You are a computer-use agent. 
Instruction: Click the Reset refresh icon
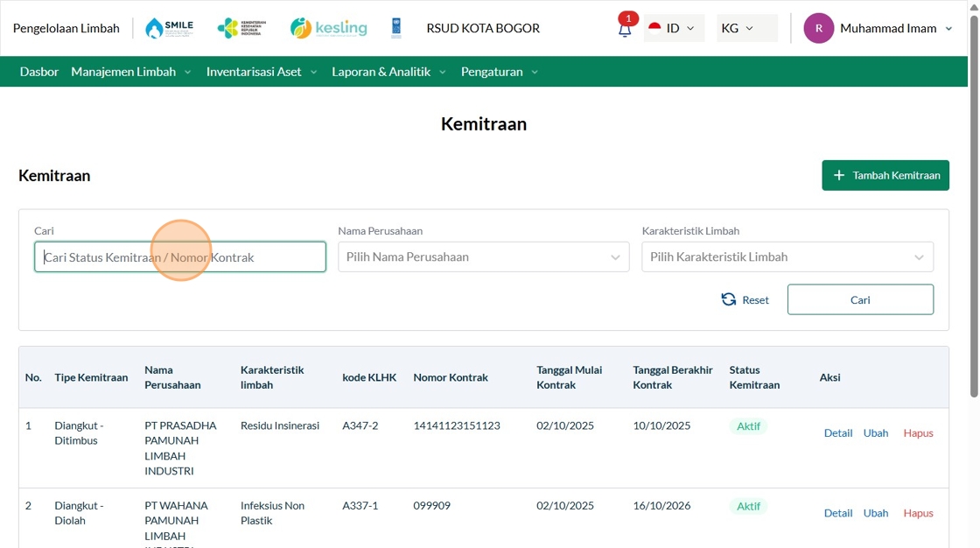tap(729, 299)
